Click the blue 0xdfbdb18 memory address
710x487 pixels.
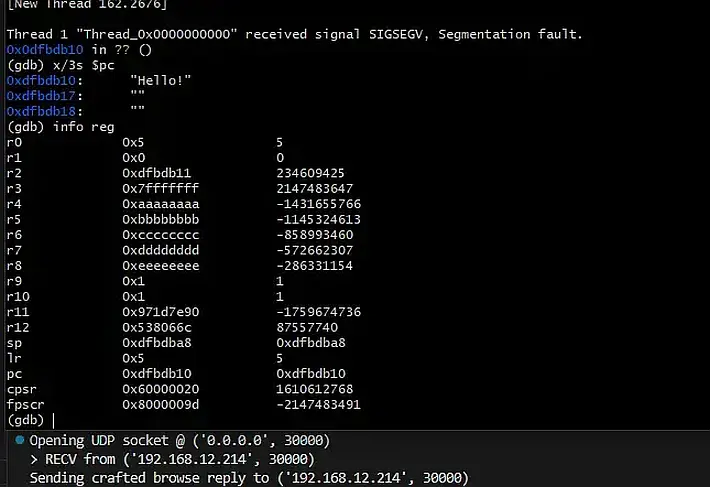click(x=41, y=111)
